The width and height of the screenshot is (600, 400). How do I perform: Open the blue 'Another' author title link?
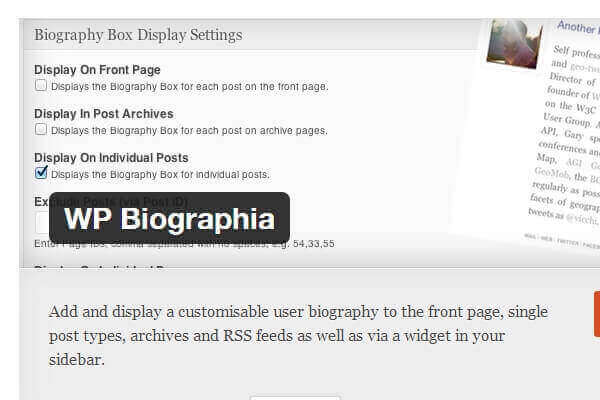578,27
